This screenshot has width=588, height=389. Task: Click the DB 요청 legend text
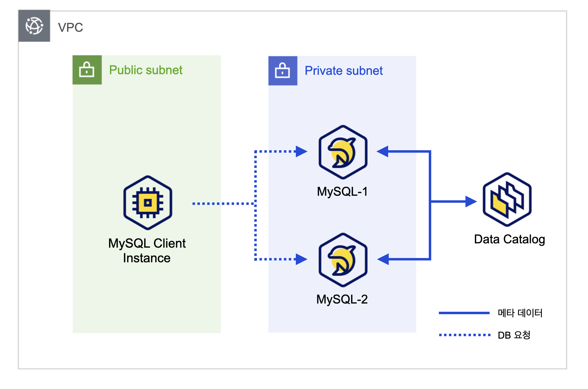(x=514, y=335)
